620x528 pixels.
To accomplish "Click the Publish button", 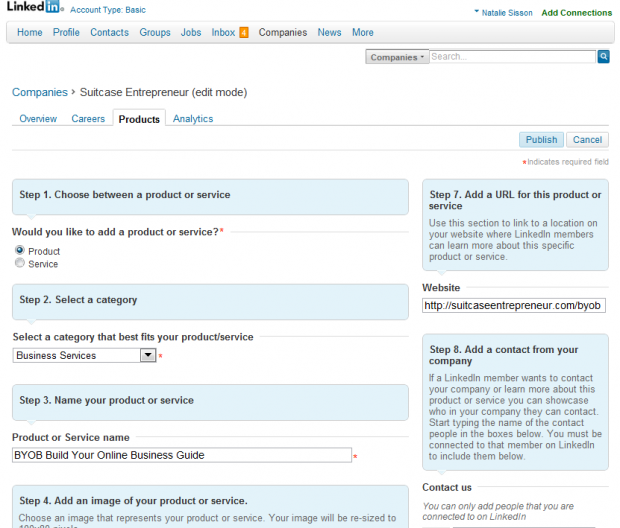I will click(x=541, y=140).
